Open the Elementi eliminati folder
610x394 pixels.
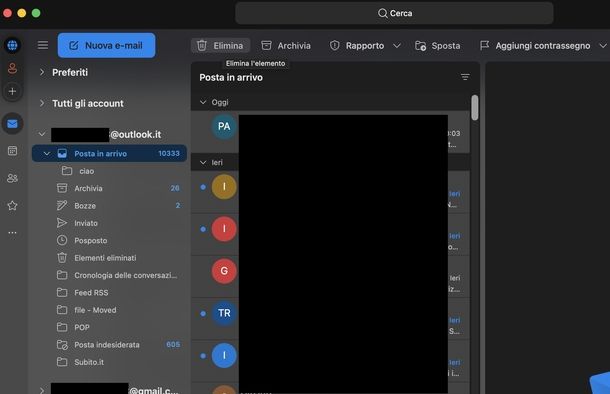109,258
